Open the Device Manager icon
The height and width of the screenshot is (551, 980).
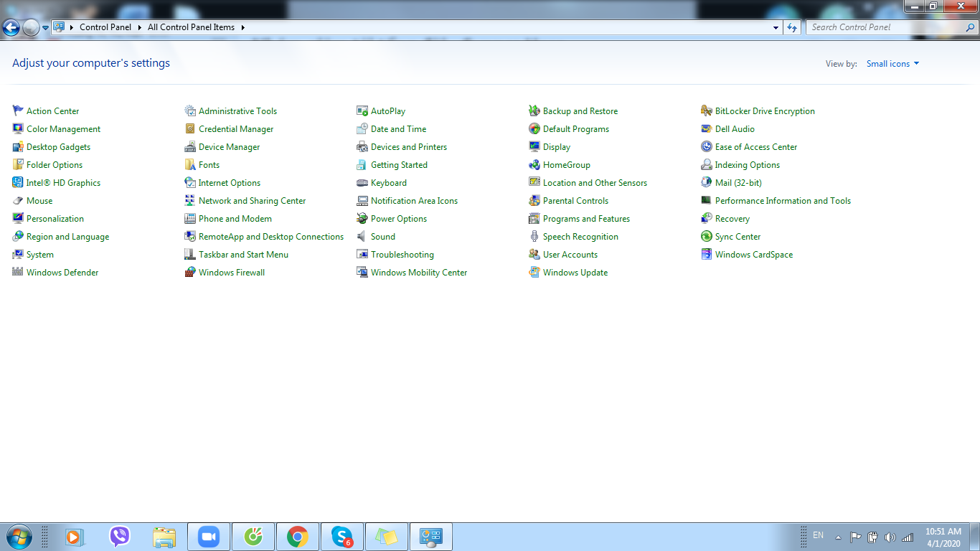pos(190,146)
